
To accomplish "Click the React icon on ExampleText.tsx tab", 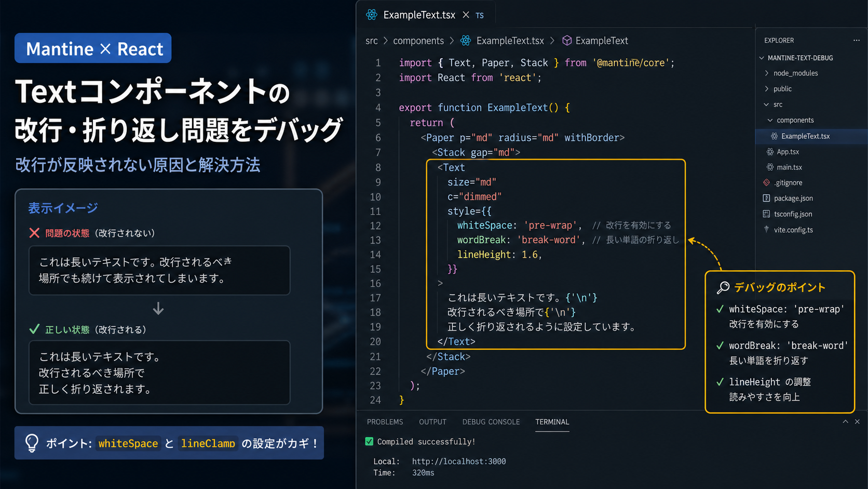I will click(x=371, y=15).
